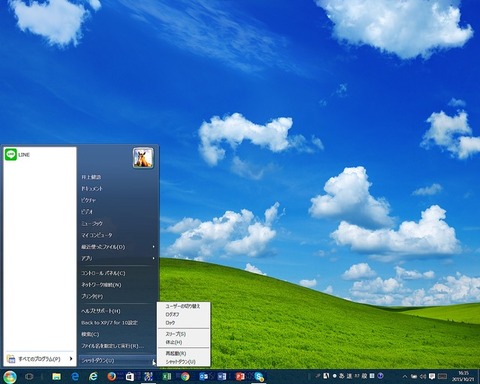
Task: Open the ミュージック folder entry
Action: pyautogui.click(x=92, y=224)
